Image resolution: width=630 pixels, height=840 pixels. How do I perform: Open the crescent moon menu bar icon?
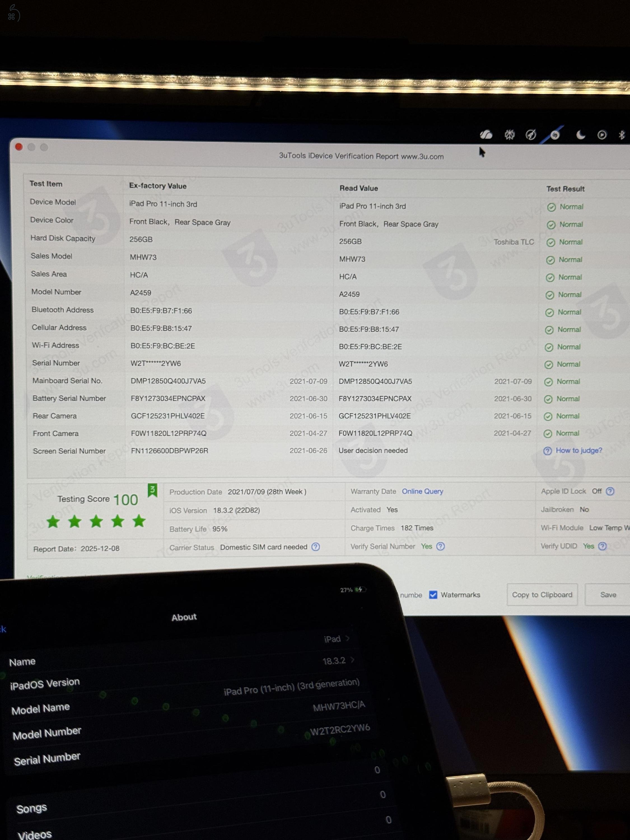click(580, 135)
